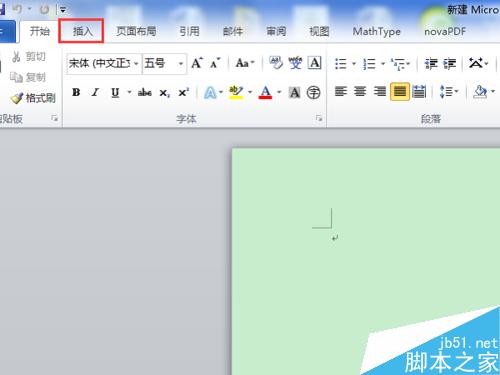The image size is (500, 375).
Task: Click Shading paint bucket icon
Action: click(480, 91)
